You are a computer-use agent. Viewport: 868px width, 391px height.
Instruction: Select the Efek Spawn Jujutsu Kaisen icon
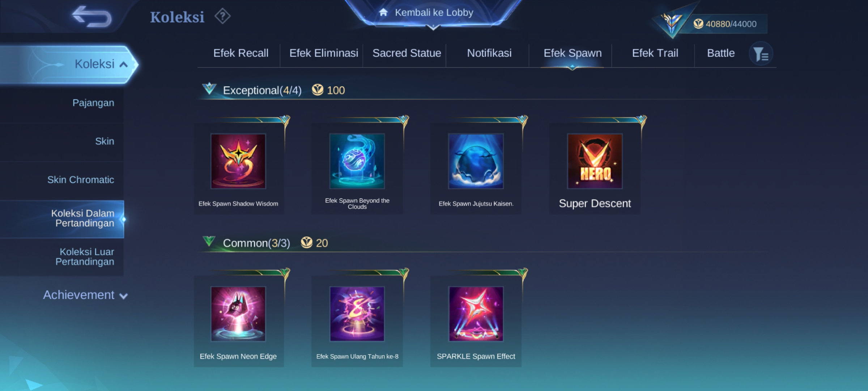(x=476, y=161)
